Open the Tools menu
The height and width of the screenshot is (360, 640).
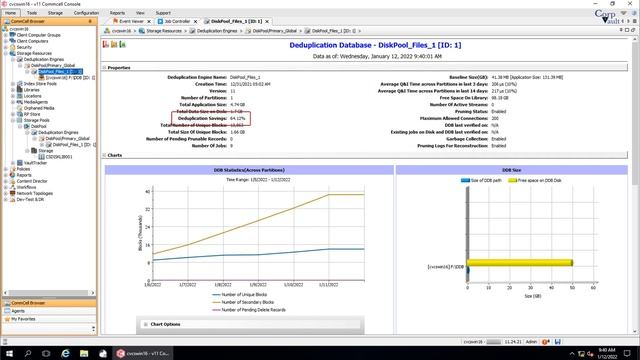click(32, 13)
